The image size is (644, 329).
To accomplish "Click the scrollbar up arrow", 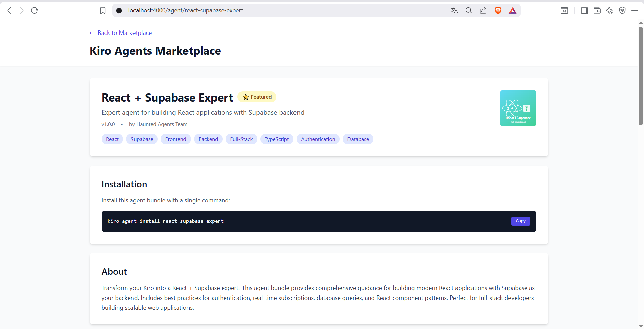I will point(641,23).
